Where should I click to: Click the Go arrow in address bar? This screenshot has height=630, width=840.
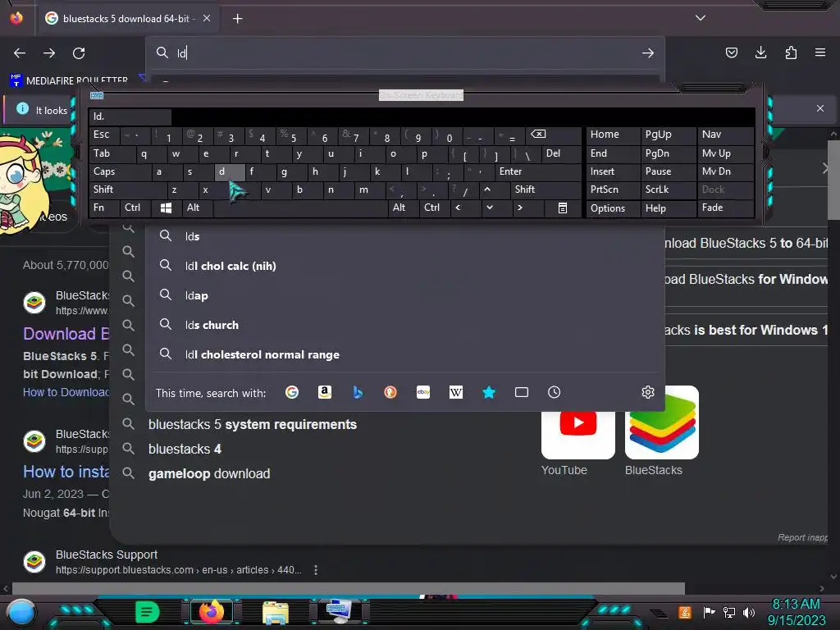[x=648, y=53]
